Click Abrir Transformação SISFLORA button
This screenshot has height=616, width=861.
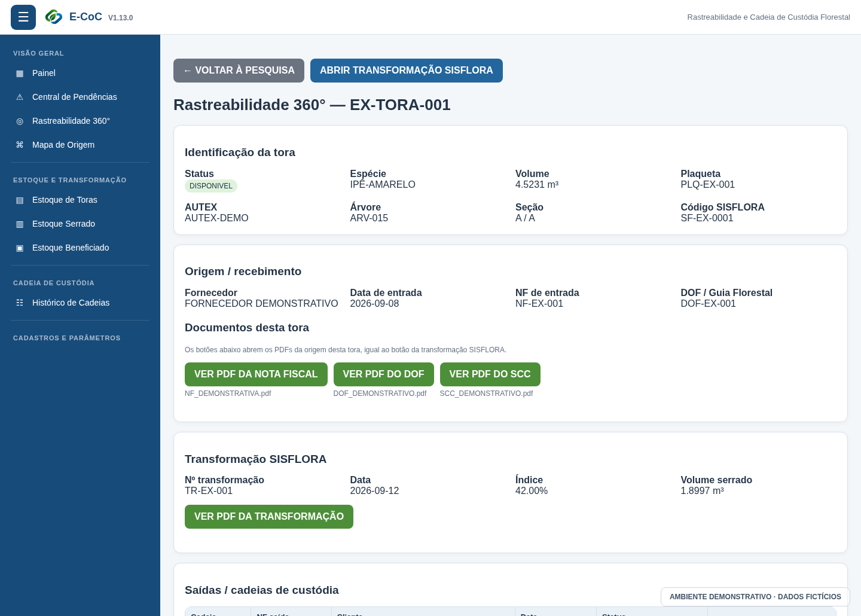point(407,71)
